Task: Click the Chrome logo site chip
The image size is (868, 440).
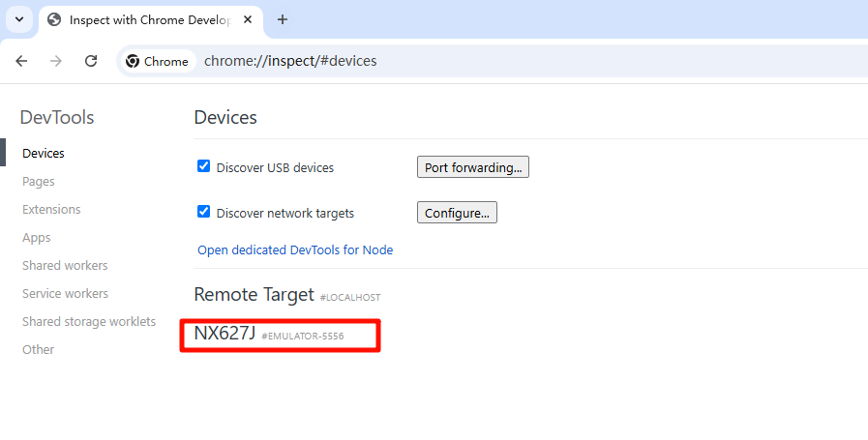Action: [157, 61]
